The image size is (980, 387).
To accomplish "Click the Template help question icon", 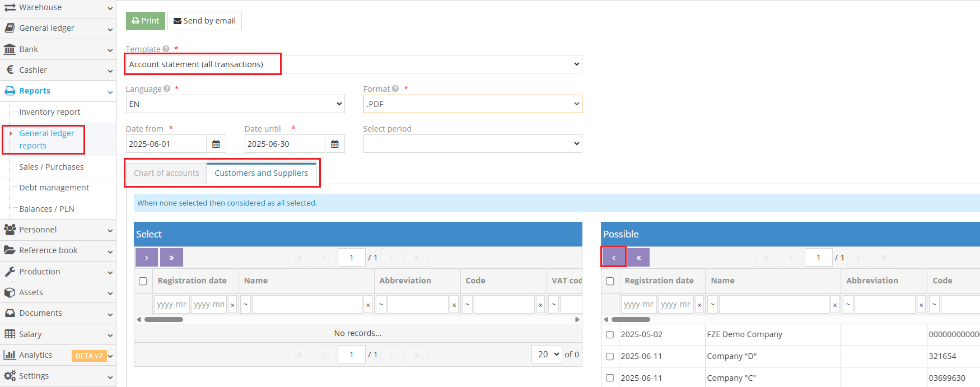I will 166,49.
